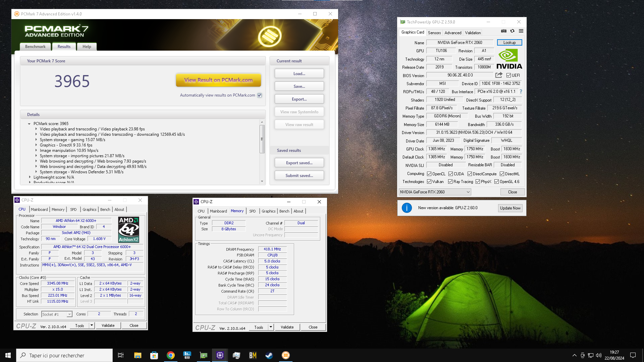Click the Details list scrollbar thumb

(x=262, y=139)
